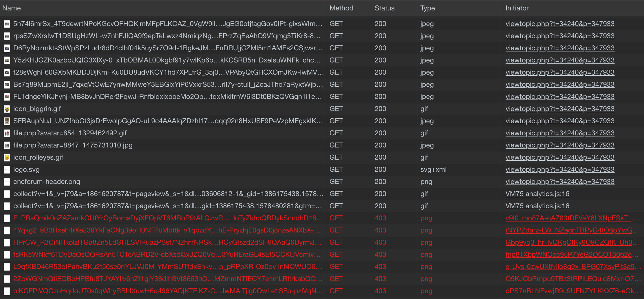Click thumbnail icon of SFBAupNuJ jpeg request
The image size is (644, 299).
tap(7, 121)
